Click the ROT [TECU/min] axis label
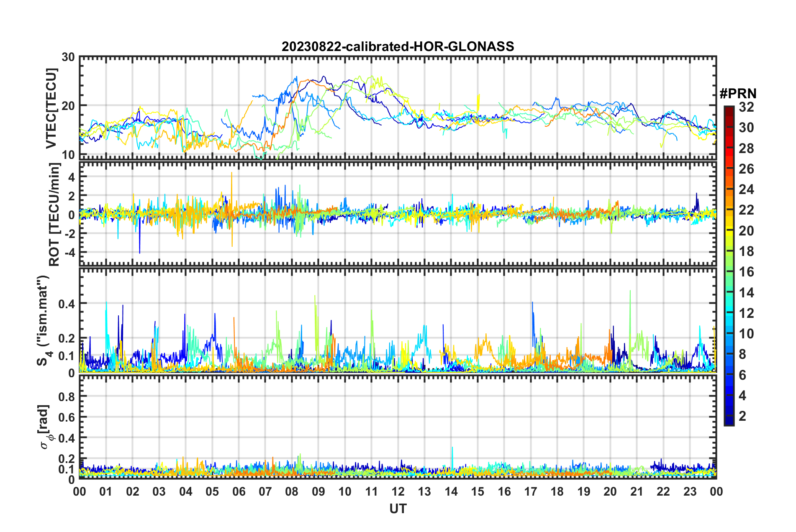Screen dimensions: 796x532 54,215
